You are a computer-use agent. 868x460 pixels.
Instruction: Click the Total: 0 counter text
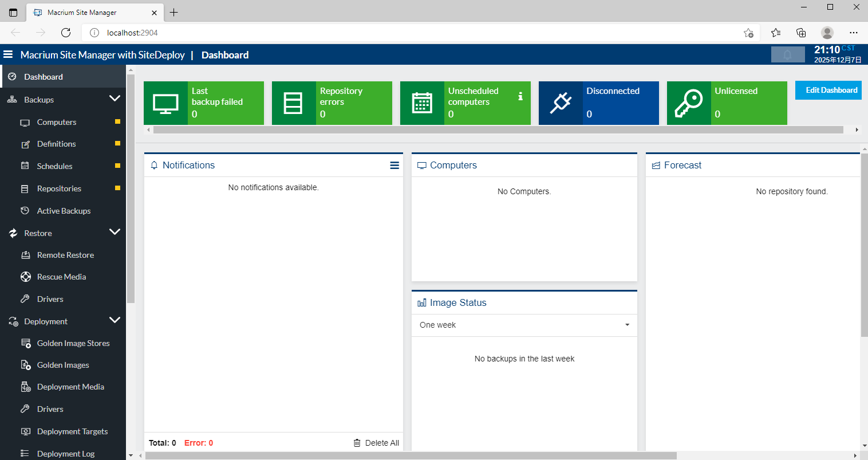(x=163, y=443)
